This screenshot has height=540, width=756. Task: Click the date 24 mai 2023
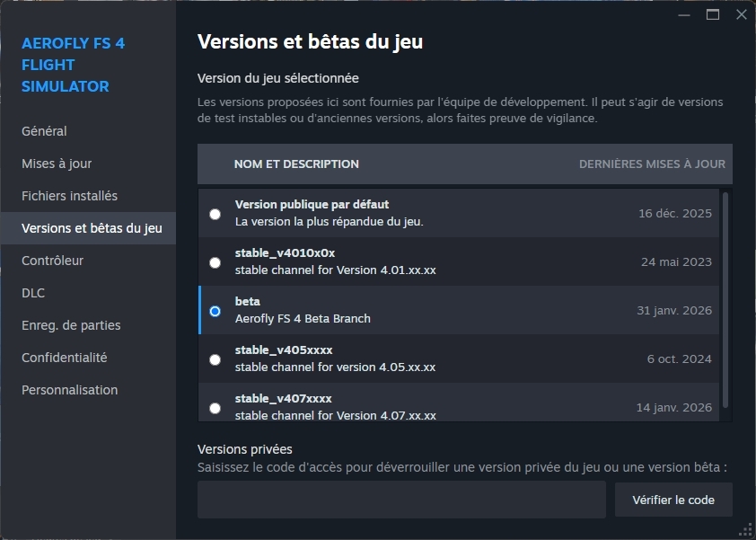coord(676,262)
